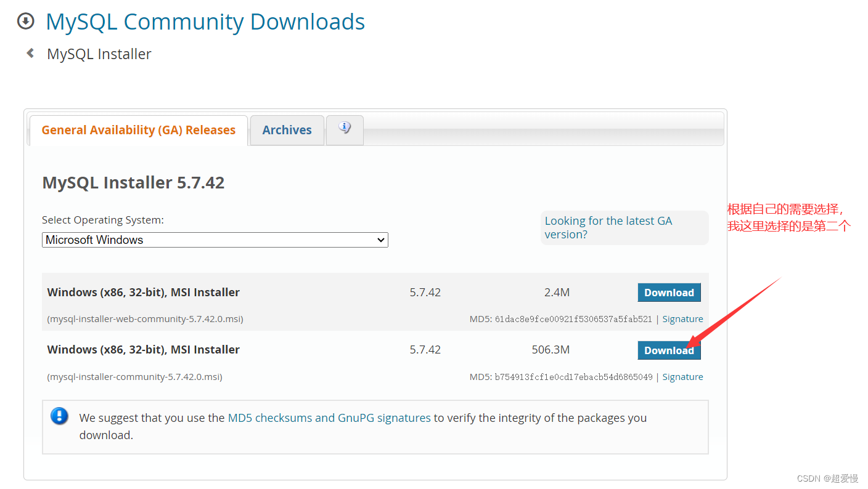Click the 506.3M file size value

551,350
